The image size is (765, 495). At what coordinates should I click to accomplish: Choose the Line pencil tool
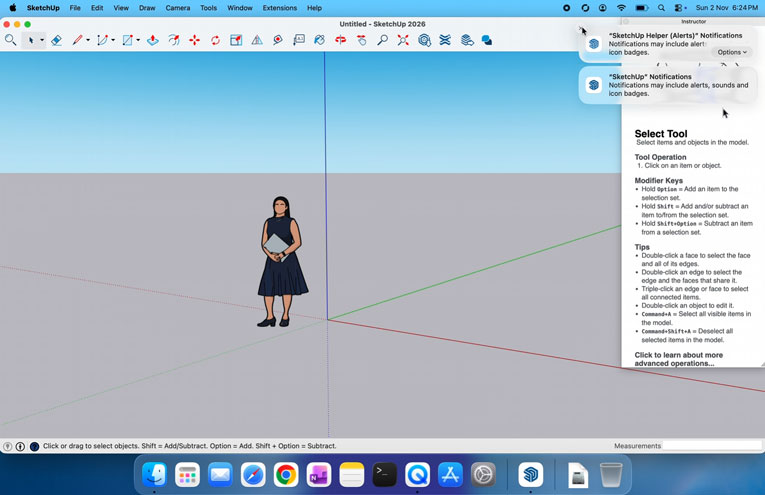click(77, 40)
